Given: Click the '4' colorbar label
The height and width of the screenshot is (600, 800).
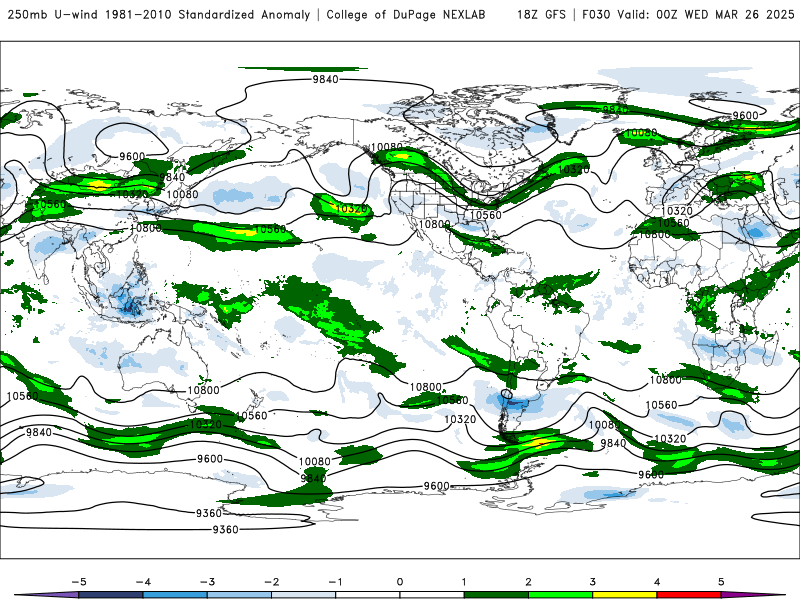Looking at the screenshot, I should pos(657,582).
